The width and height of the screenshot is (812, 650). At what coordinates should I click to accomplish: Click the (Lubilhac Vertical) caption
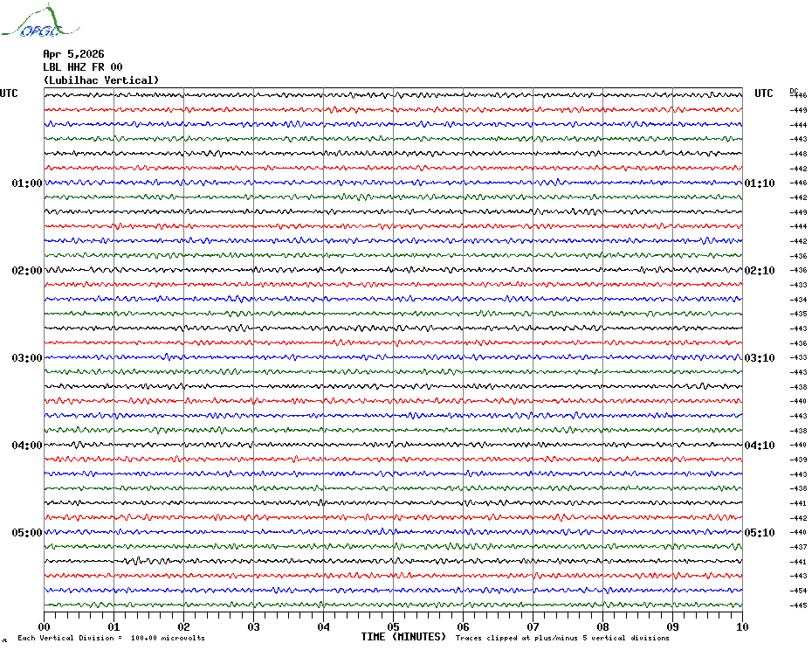(x=101, y=80)
